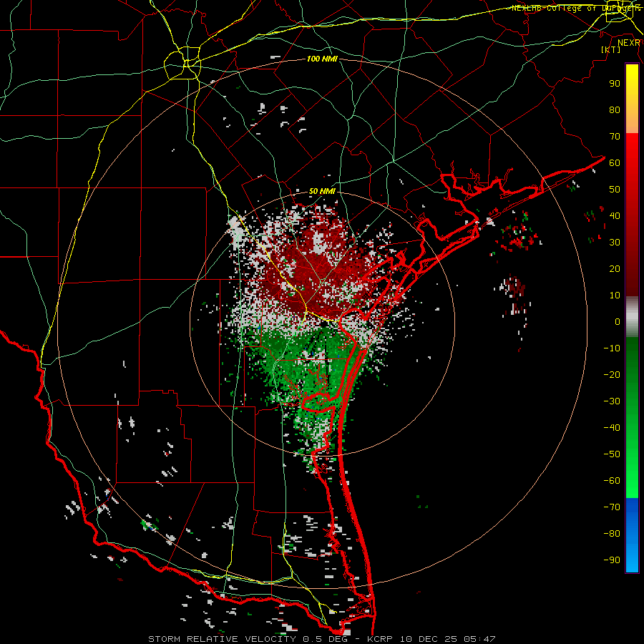Click the NEXLAB-College of DuPage credit text
644x644 pixels.
click(x=576, y=8)
